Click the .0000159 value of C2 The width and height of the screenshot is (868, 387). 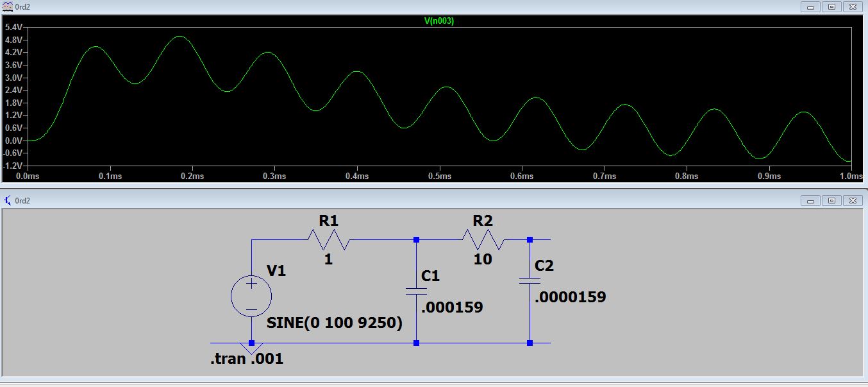click(x=569, y=297)
